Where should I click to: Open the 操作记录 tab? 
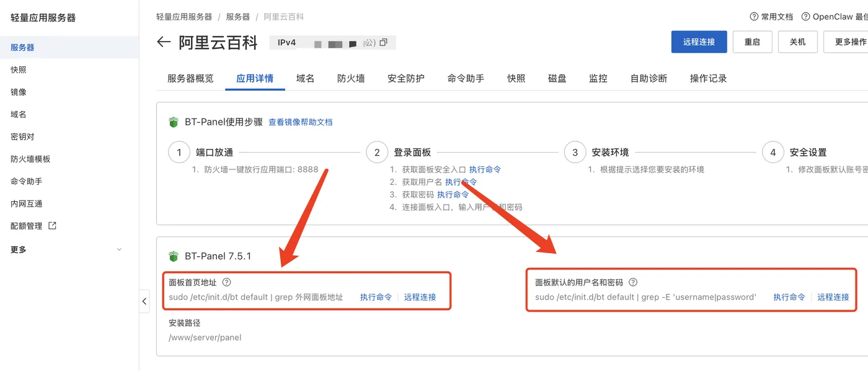tap(708, 79)
